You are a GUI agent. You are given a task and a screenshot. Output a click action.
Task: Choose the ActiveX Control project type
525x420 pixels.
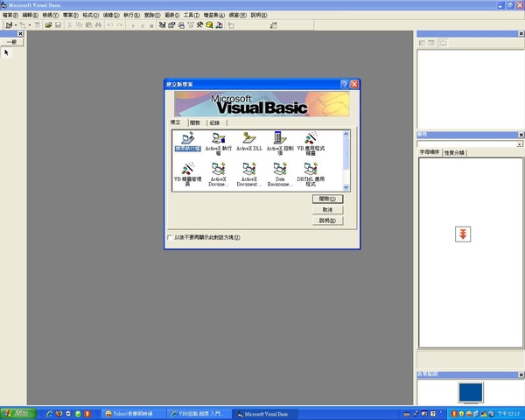coord(280,143)
